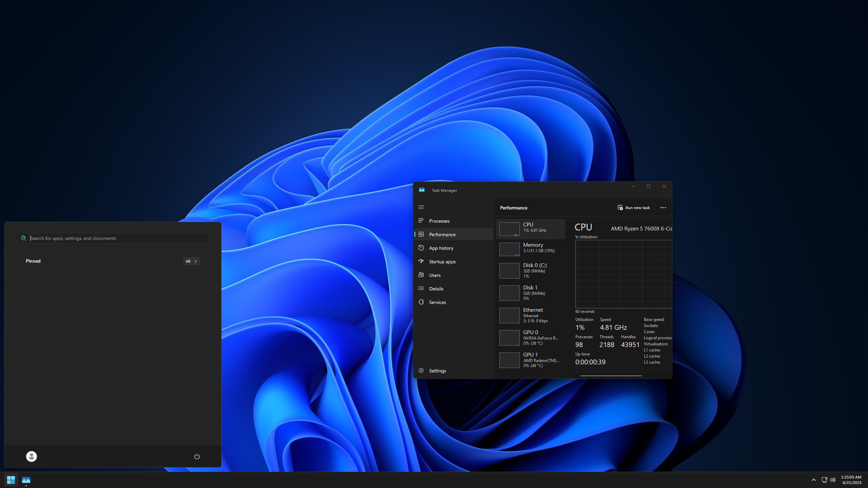Open the three-dots more options menu
Screen dimensions: 868x488
click(x=663, y=208)
